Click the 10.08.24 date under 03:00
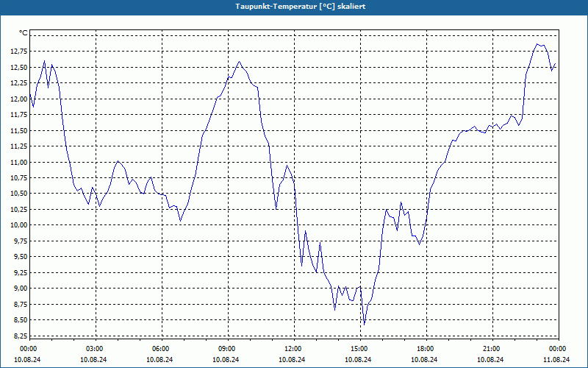The width and height of the screenshot is (588, 368). 93,359
